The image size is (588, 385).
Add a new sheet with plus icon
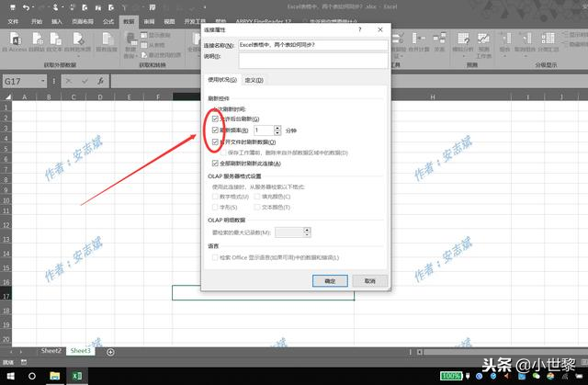[110, 352]
